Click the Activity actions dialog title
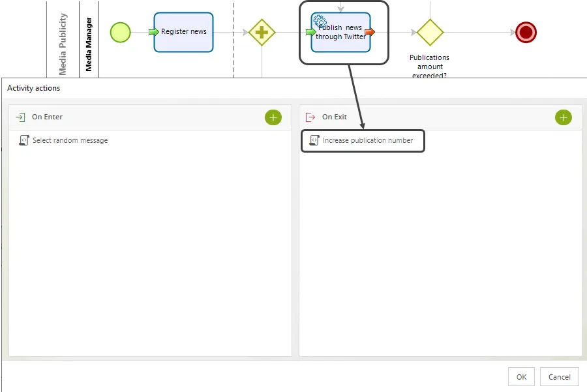 point(34,88)
